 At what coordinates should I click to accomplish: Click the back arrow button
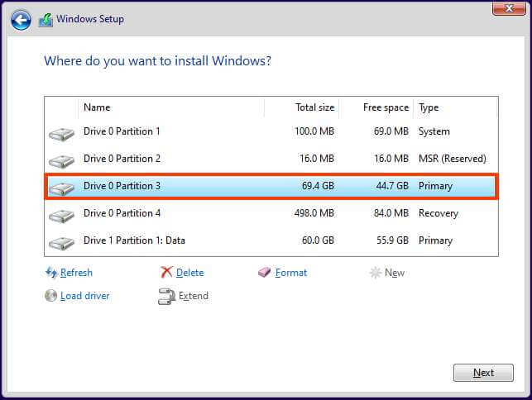pos(22,20)
